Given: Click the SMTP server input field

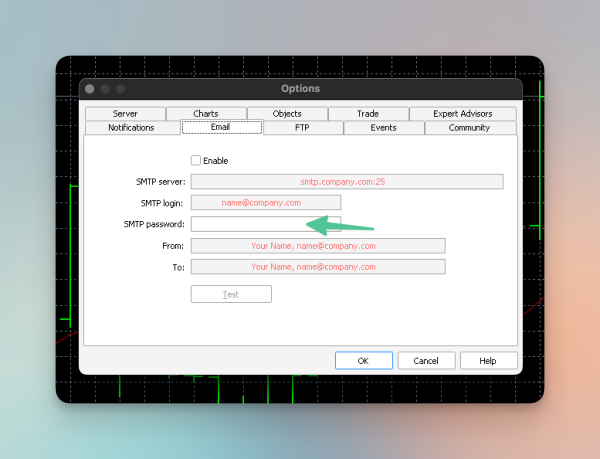Looking at the screenshot, I should pyautogui.click(x=347, y=182).
